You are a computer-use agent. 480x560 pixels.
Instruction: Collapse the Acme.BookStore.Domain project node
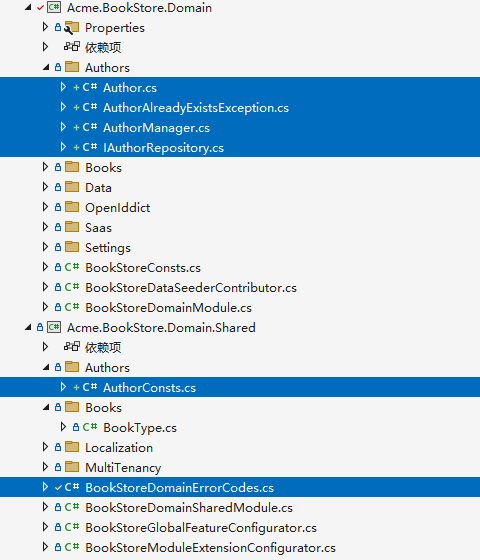pyautogui.click(x=28, y=8)
